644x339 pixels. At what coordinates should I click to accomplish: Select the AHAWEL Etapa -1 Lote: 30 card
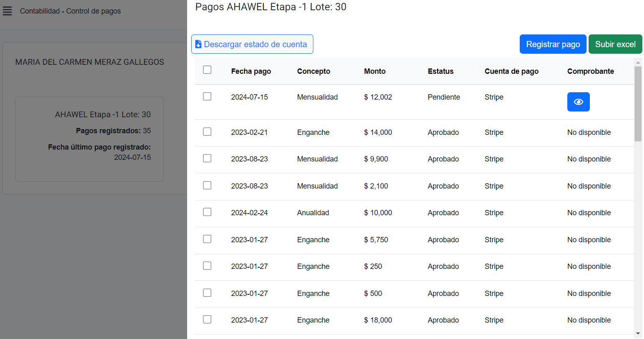pos(89,139)
